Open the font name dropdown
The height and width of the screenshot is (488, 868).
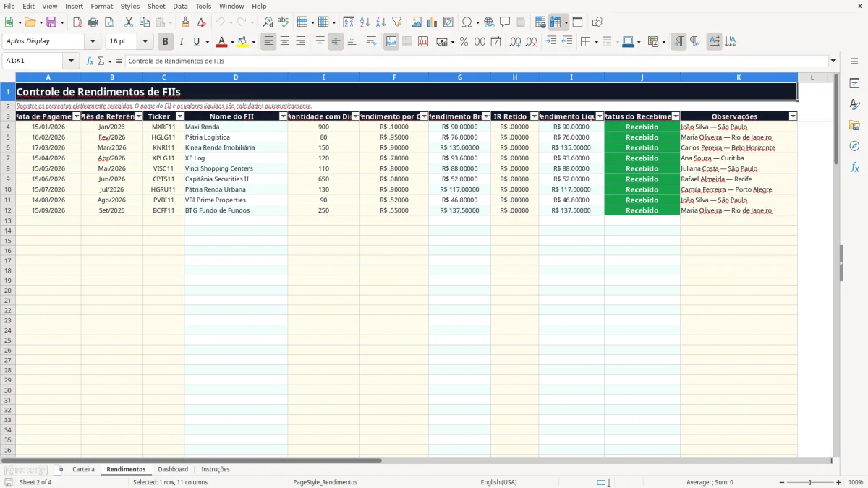(92, 42)
